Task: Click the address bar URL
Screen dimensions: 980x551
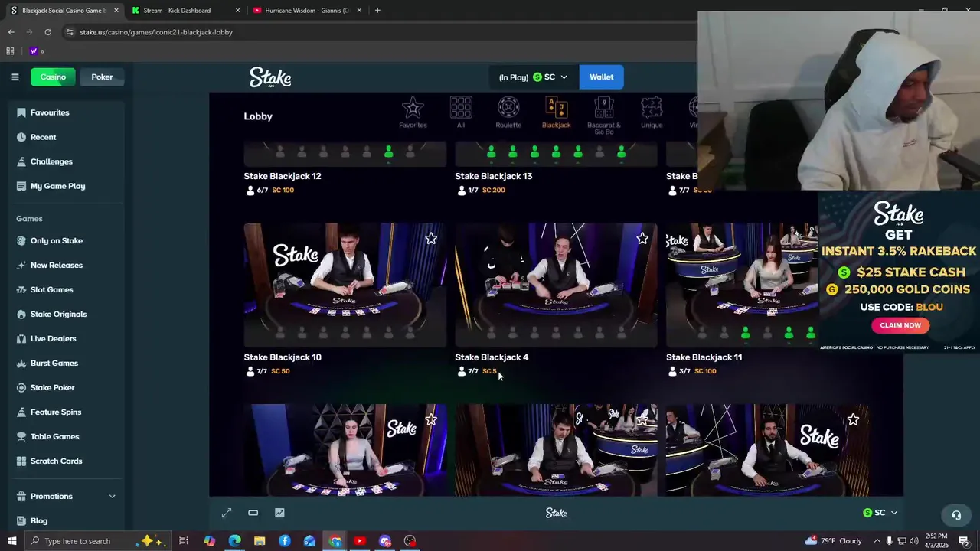Action: [156, 32]
